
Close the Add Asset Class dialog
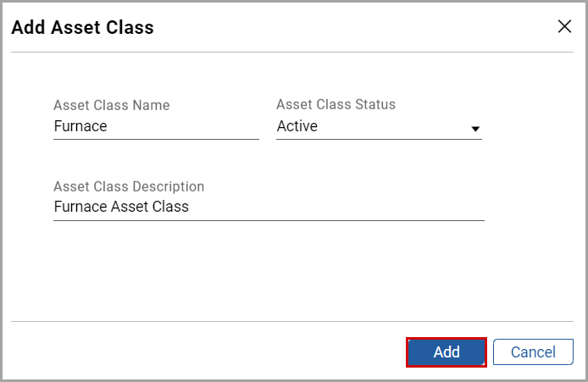click(564, 26)
